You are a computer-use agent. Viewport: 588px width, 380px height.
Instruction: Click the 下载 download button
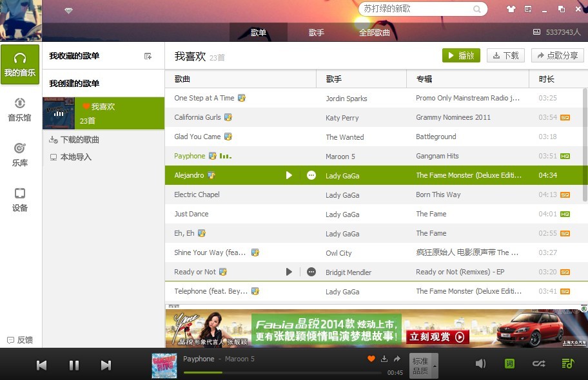click(505, 55)
